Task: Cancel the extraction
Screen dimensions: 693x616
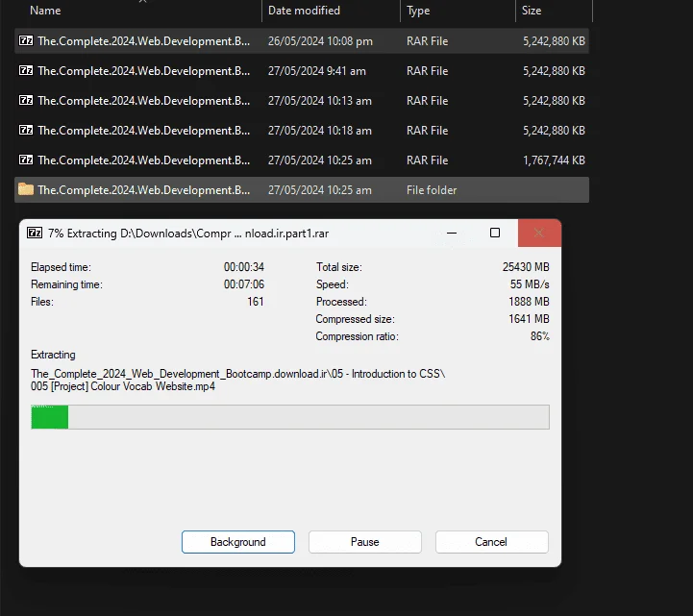Action: 491,542
